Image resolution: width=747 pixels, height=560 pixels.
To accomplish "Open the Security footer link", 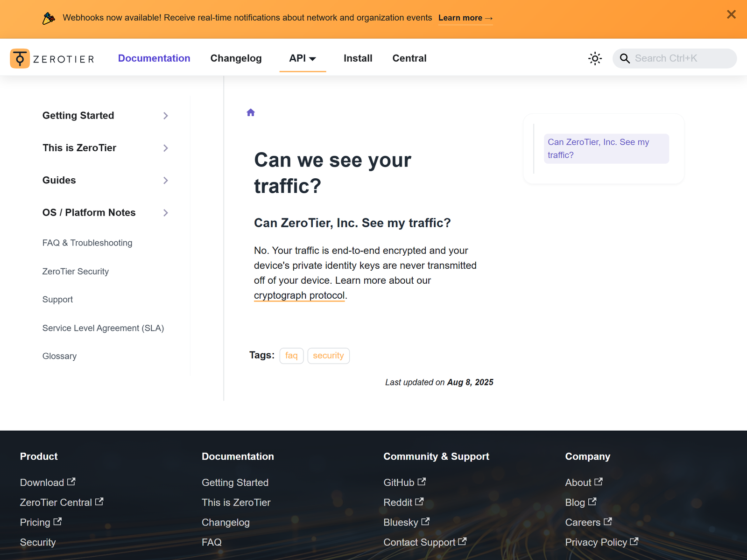I will tap(38, 542).
